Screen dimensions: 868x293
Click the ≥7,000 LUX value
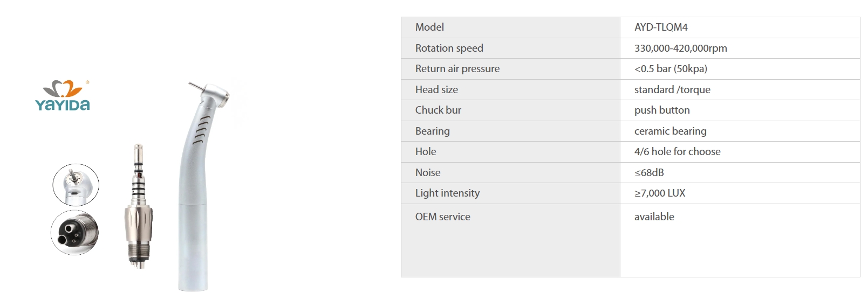(660, 193)
